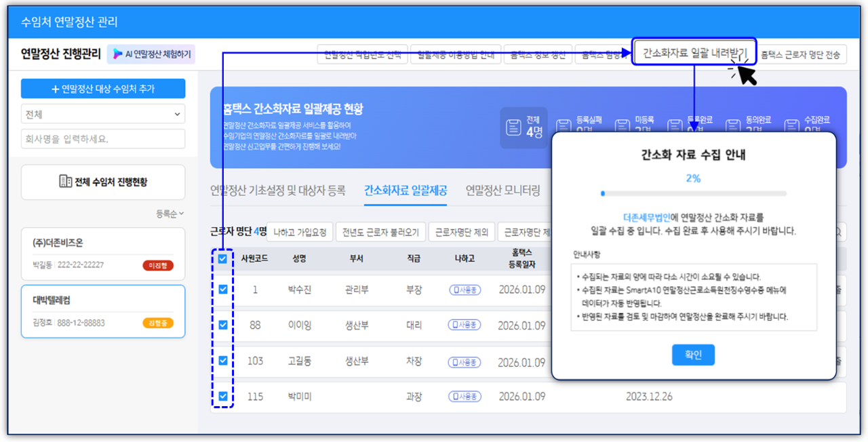
Task: Click the building icon in 전체 수임처 진행현황
Action: click(x=66, y=182)
